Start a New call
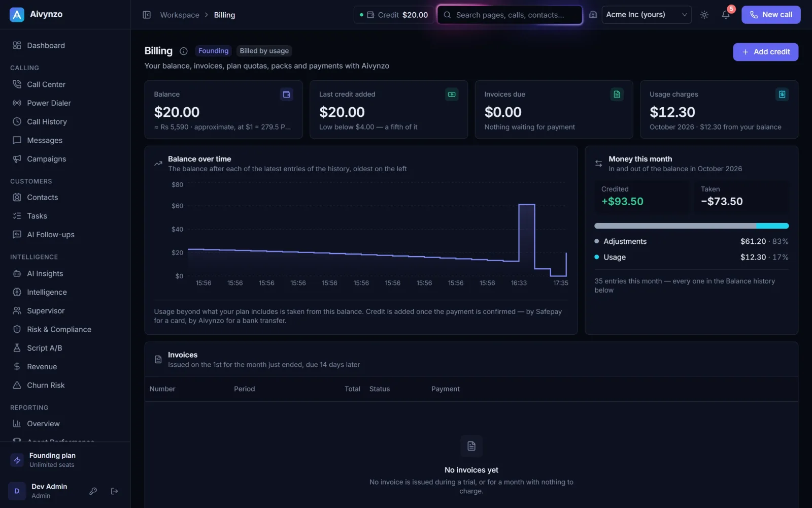812x508 pixels. (x=771, y=15)
